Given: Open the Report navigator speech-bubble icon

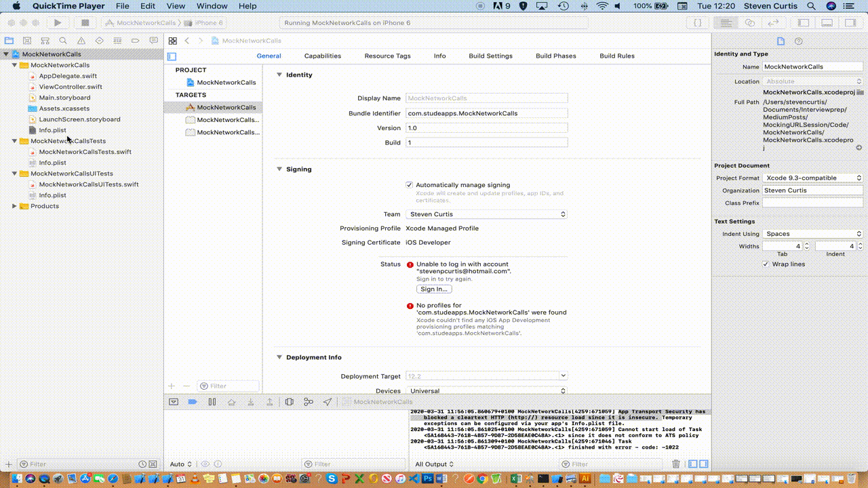Looking at the screenshot, I should coord(154,41).
